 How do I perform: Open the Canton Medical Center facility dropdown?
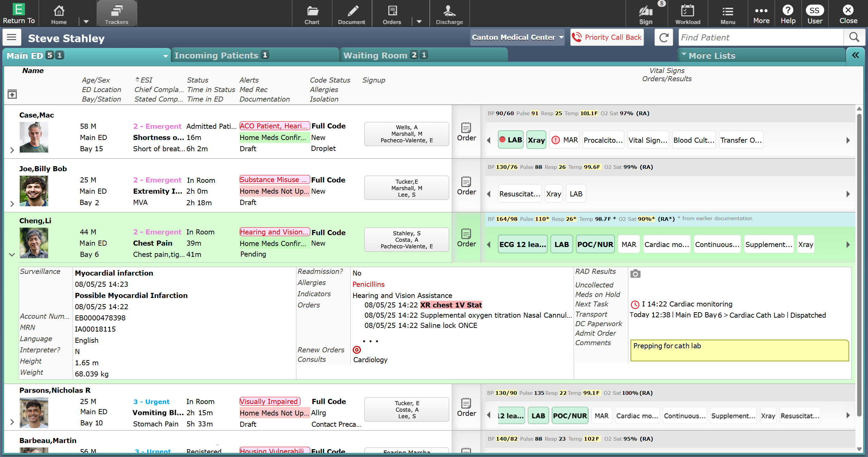(x=517, y=37)
